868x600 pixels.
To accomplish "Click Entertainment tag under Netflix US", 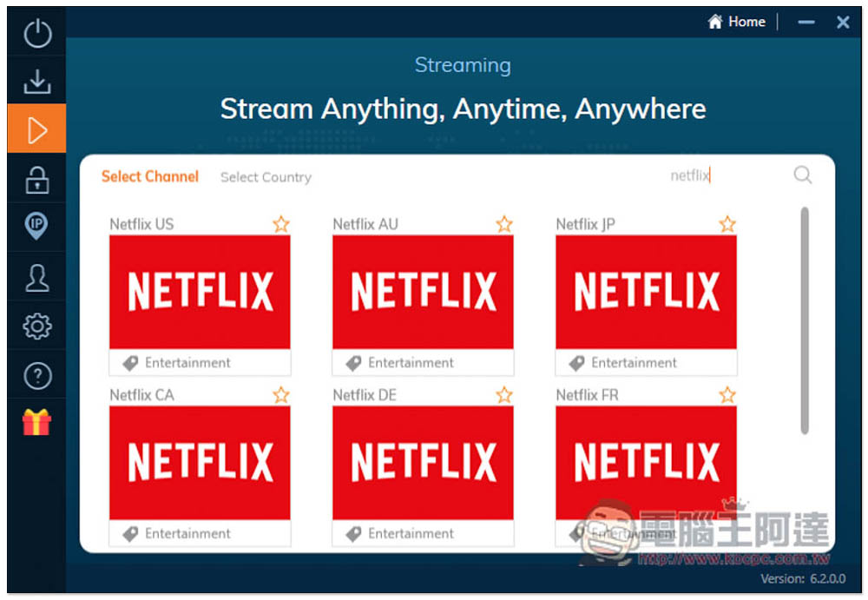I will [177, 363].
